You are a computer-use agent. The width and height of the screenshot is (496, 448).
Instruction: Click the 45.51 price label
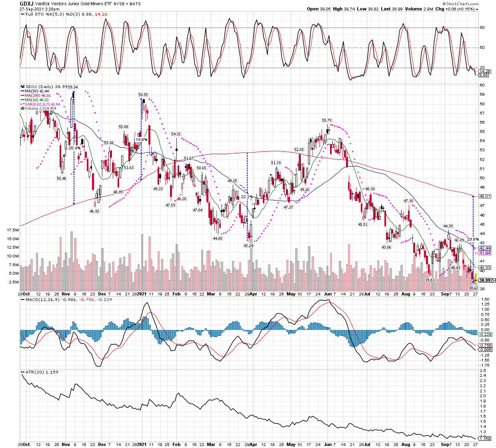363,224
